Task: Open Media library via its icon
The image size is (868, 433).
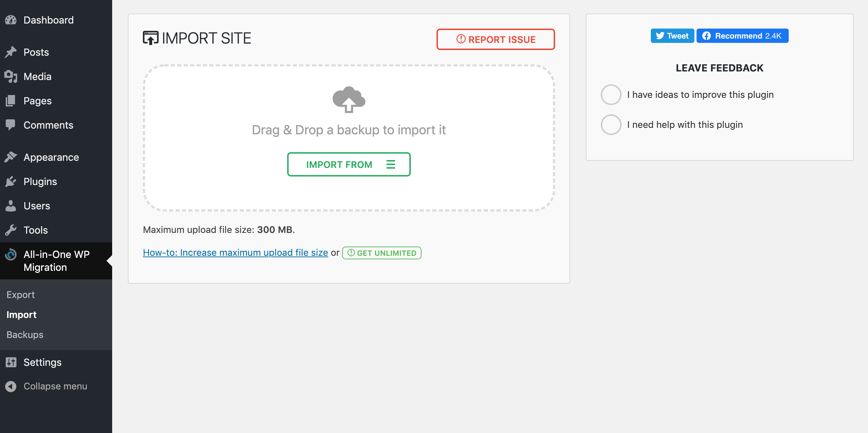Action: pos(11,76)
